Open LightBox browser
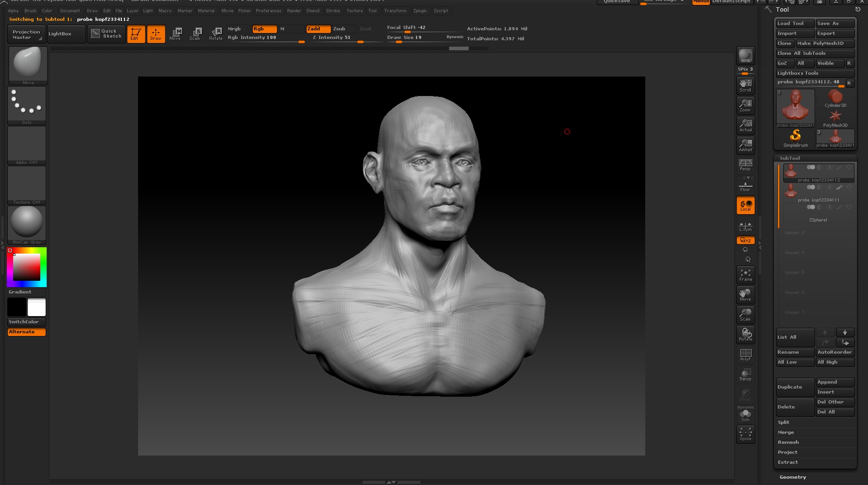This screenshot has height=485, width=868. (x=66, y=34)
